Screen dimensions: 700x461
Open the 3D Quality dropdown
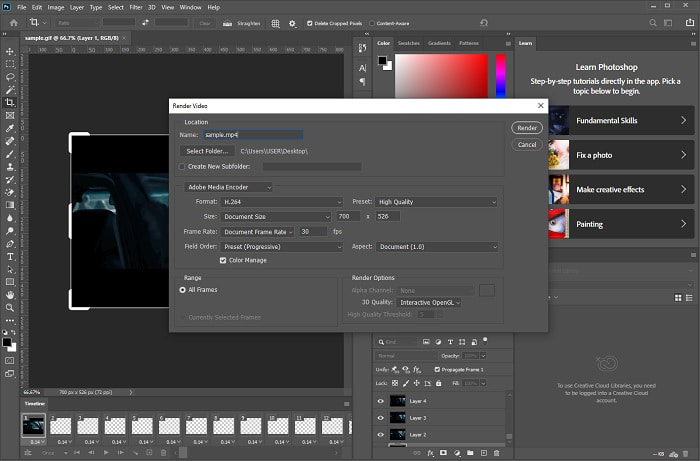click(429, 303)
